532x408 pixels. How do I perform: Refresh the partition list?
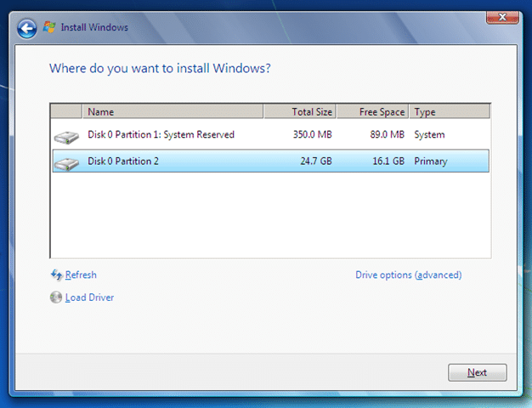point(81,275)
